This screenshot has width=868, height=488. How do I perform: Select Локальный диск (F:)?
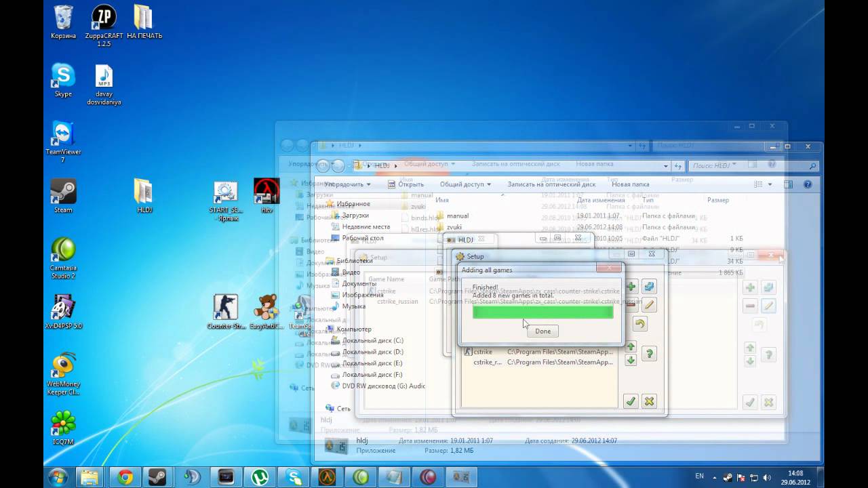tap(372, 375)
